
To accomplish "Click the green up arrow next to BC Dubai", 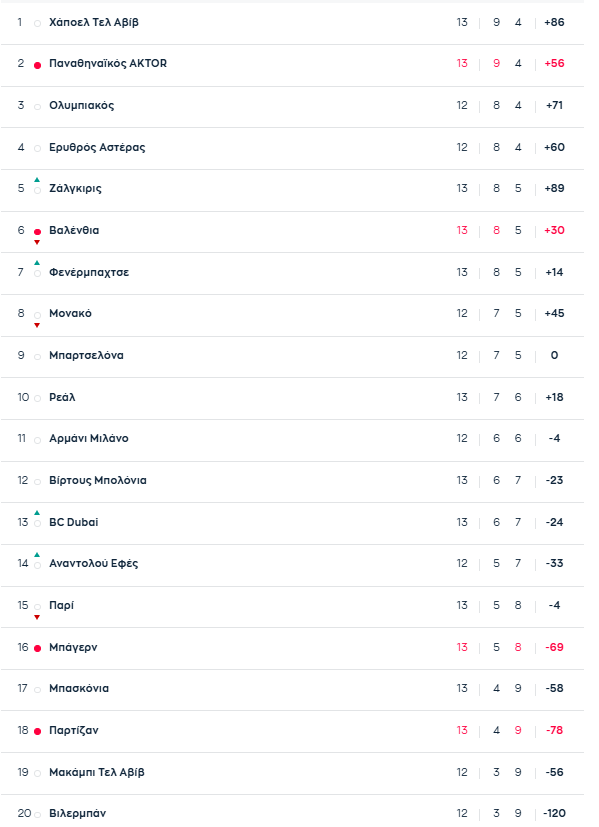I will click(37, 513).
